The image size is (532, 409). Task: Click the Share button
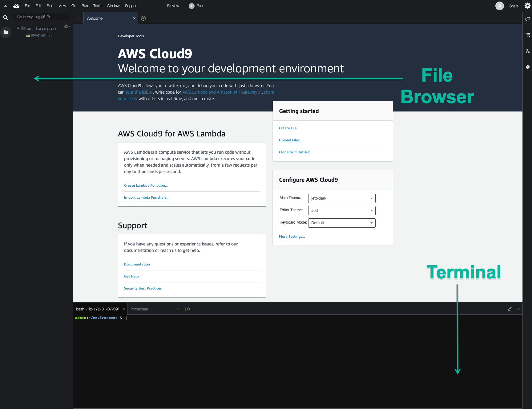514,6
